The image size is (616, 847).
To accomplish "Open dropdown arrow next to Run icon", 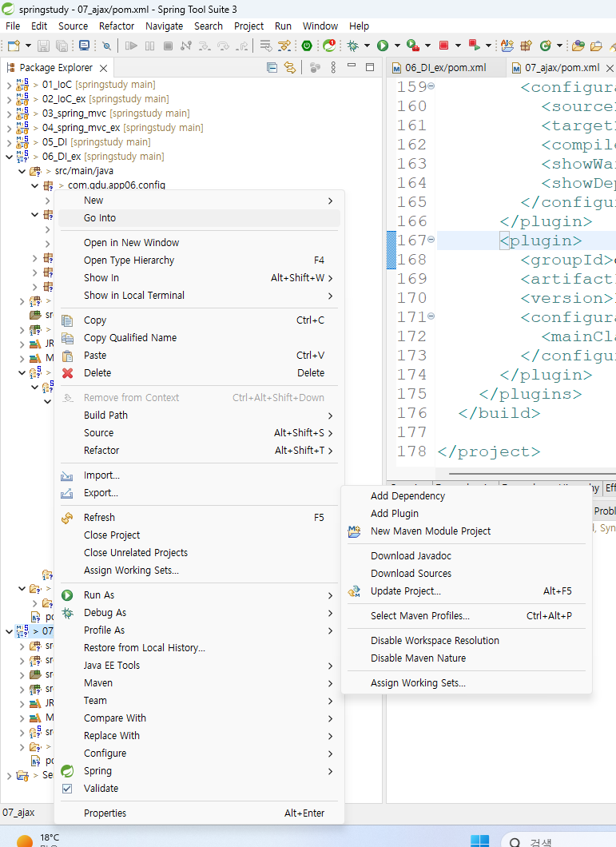I will pyautogui.click(x=397, y=46).
